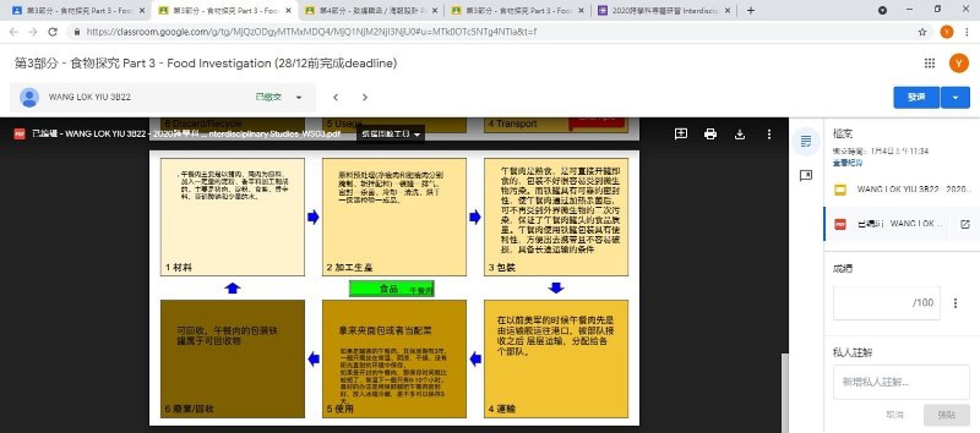Image resolution: width=980 pixels, height=433 pixels.
Task: Click the private comment text box
Action: 901,382
